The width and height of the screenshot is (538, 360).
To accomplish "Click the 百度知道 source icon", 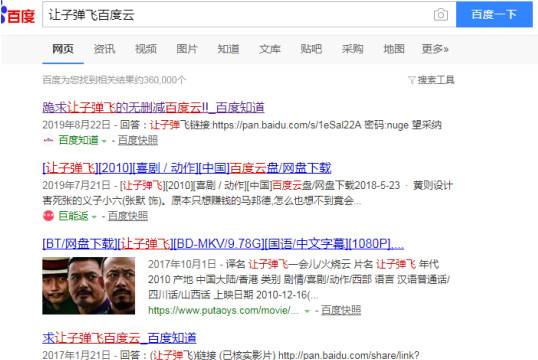I will (x=49, y=140).
